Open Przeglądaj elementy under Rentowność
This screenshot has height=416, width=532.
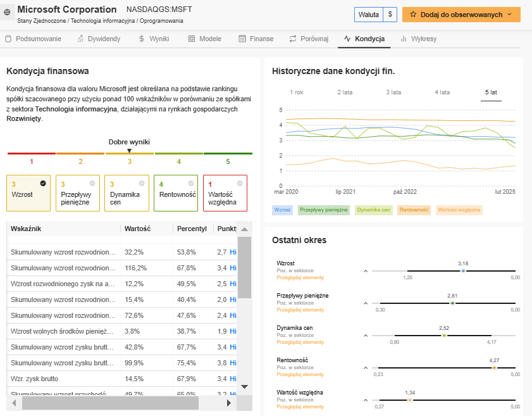300,374
